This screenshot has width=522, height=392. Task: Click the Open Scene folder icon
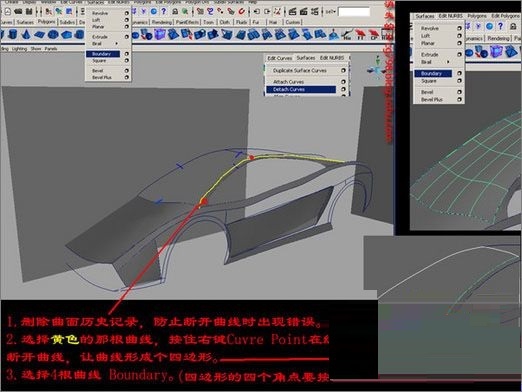(x=18, y=11)
